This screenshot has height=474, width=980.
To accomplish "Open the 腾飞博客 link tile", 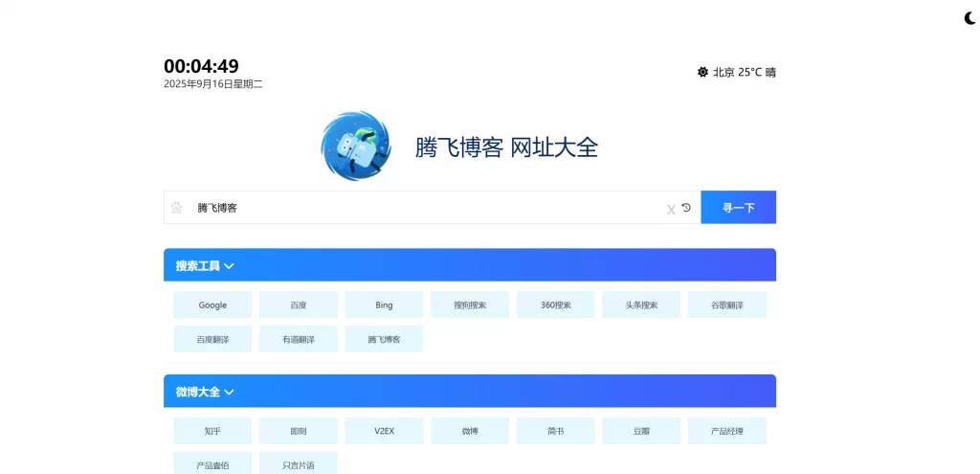I will coord(385,340).
